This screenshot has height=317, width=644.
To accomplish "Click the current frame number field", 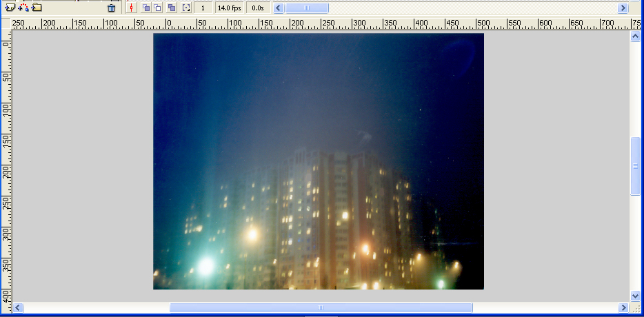I will [x=203, y=8].
